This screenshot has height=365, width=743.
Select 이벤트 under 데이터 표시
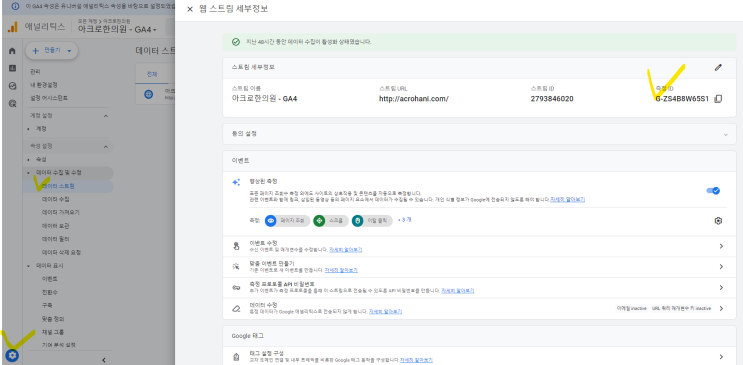click(50, 279)
